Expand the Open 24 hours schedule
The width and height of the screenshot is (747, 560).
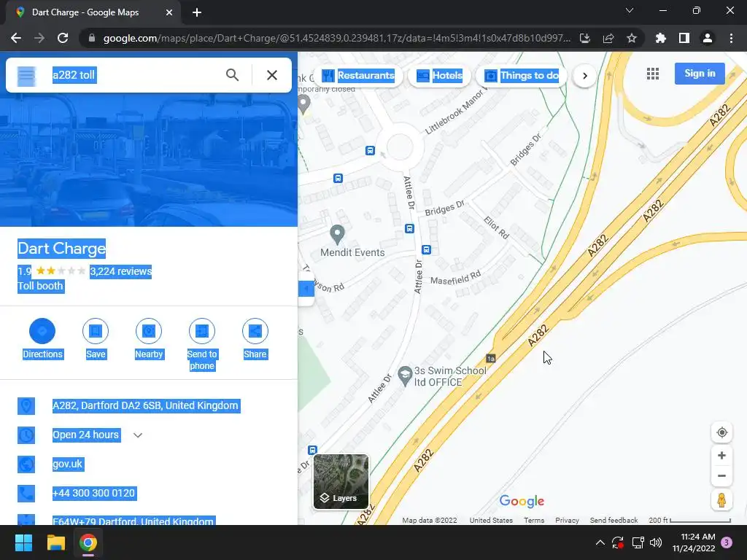point(138,435)
